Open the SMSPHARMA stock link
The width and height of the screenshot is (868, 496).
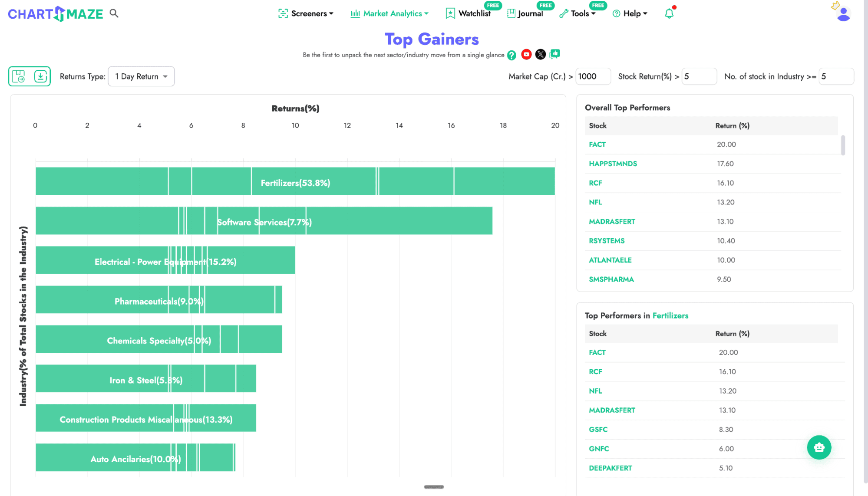(x=611, y=279)
